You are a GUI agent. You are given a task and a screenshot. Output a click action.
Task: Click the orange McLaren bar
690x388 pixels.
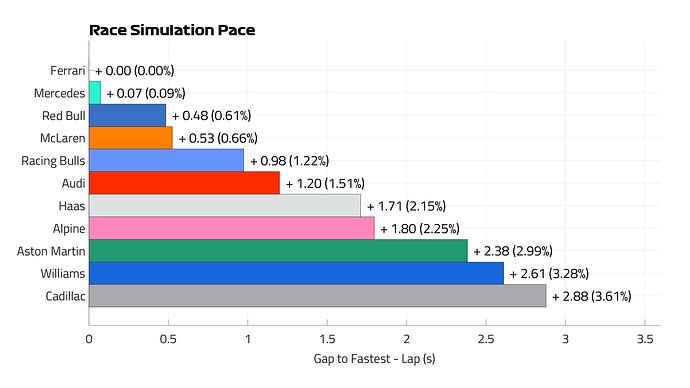pos(131,138)
